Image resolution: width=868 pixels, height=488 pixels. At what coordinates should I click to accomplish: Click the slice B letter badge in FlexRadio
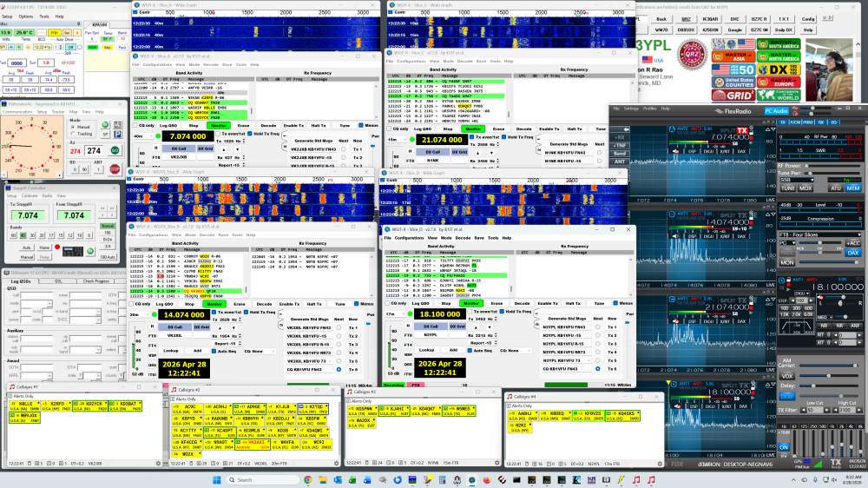(672, 214)
